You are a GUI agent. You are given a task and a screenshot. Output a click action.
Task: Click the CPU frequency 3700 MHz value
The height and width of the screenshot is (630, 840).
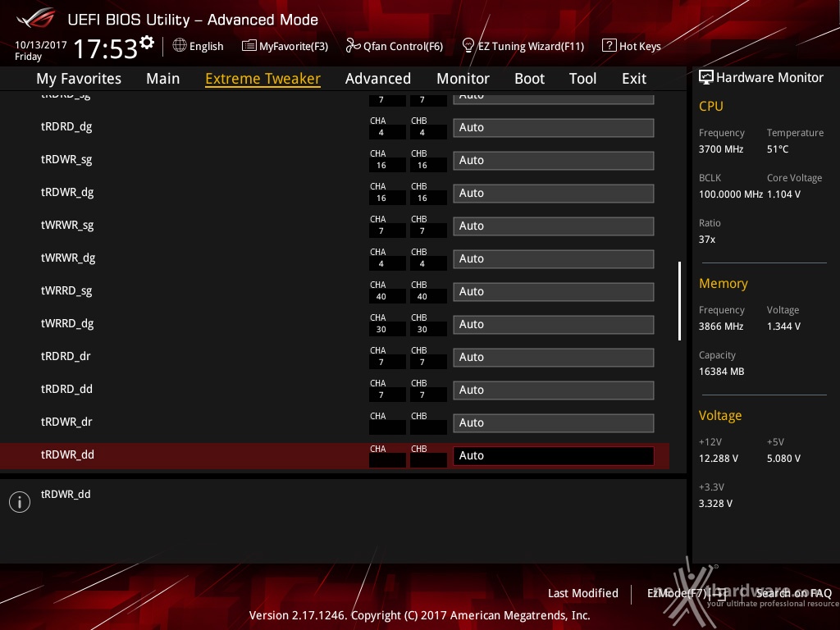click(721, 149)
